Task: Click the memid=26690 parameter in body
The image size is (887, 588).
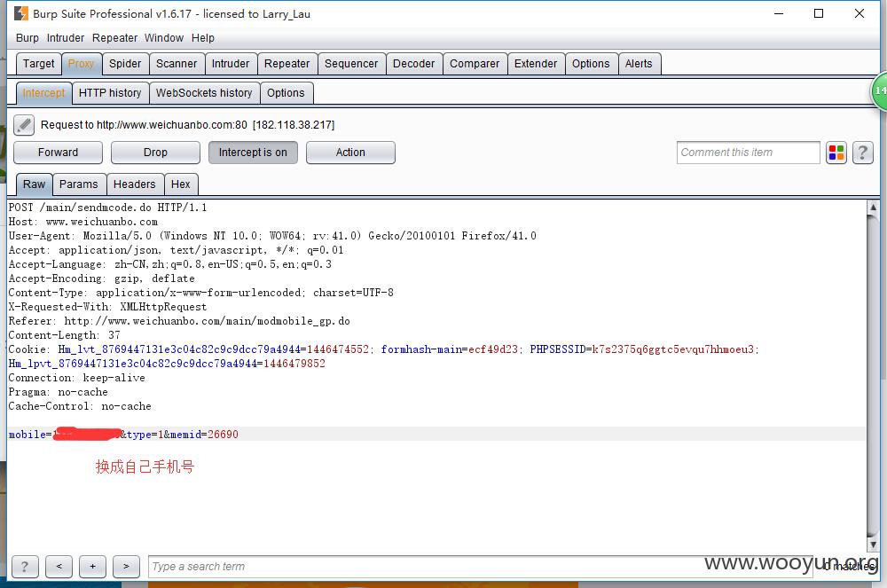Action: point(204,435)
